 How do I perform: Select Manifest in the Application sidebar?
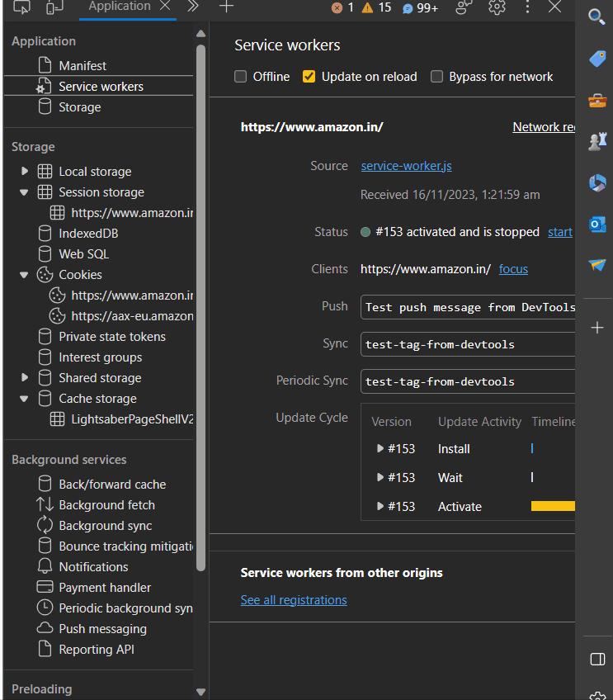pos(83,66)
